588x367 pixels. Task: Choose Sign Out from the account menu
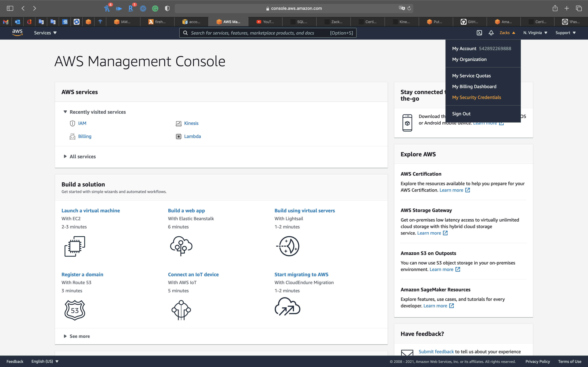(x=461, y=114)
